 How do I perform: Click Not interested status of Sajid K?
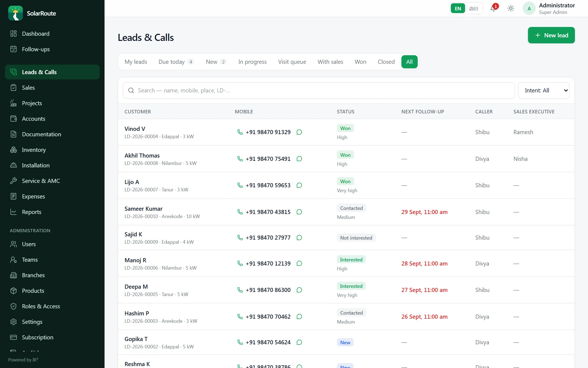point(356,238)
